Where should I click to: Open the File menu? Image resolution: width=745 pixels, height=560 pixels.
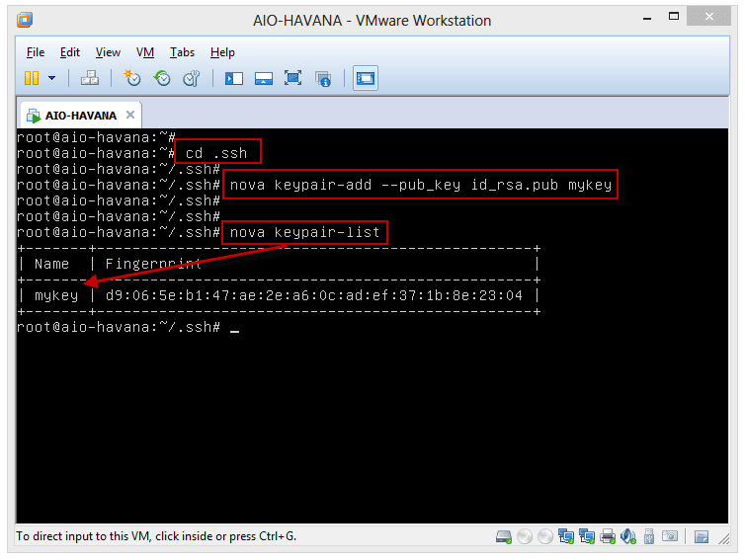click(36, 52)
